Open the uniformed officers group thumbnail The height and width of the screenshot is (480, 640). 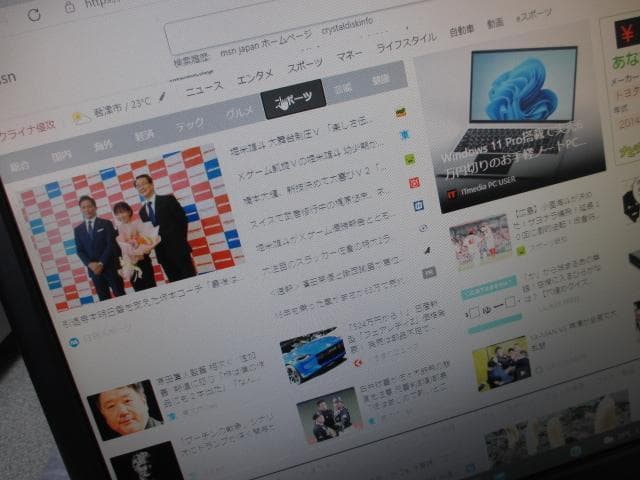click(331, 414)
